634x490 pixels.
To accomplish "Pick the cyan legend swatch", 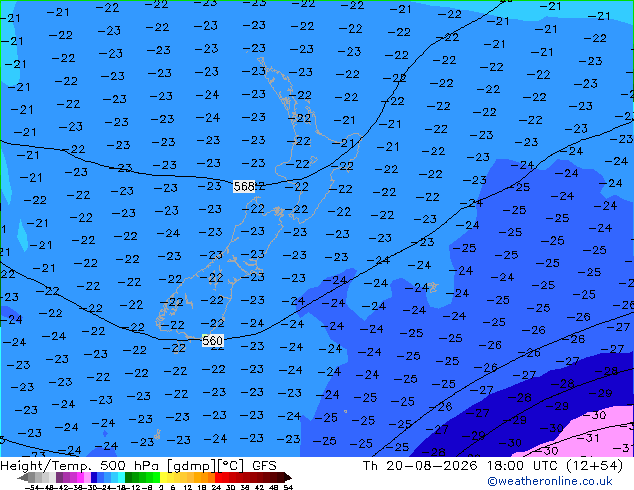I will point(121,477).
